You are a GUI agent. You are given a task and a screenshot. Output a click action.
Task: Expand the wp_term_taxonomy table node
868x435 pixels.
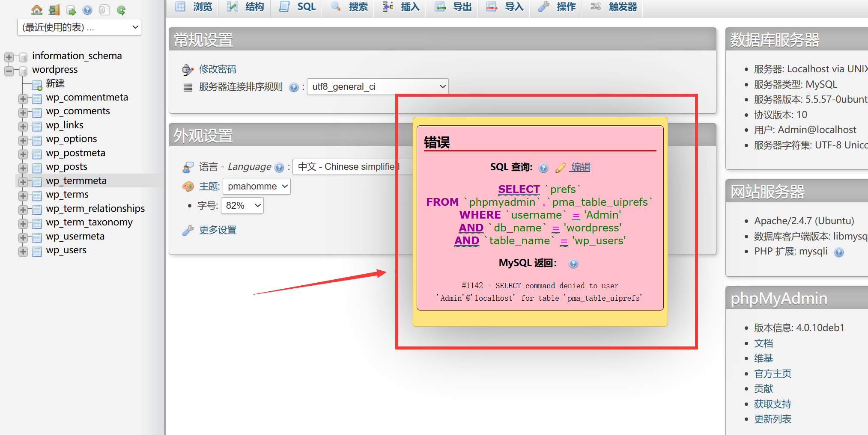[23, 223]
